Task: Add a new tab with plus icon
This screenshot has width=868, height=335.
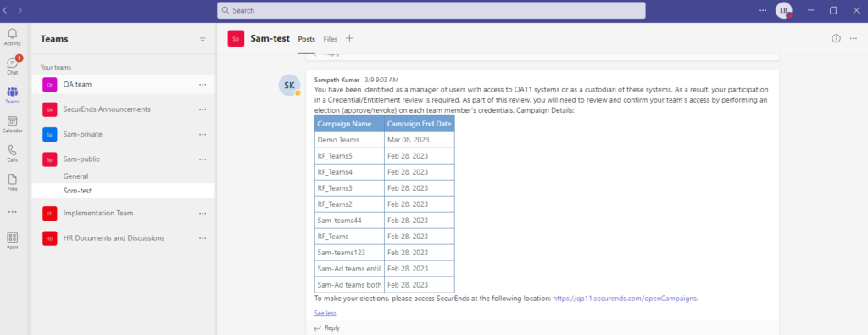Action: pos(349,38)
